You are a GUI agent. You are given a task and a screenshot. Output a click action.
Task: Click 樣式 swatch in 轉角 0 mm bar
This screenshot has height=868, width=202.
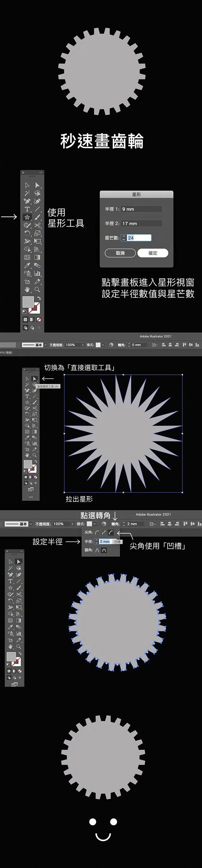coord(98,345)
